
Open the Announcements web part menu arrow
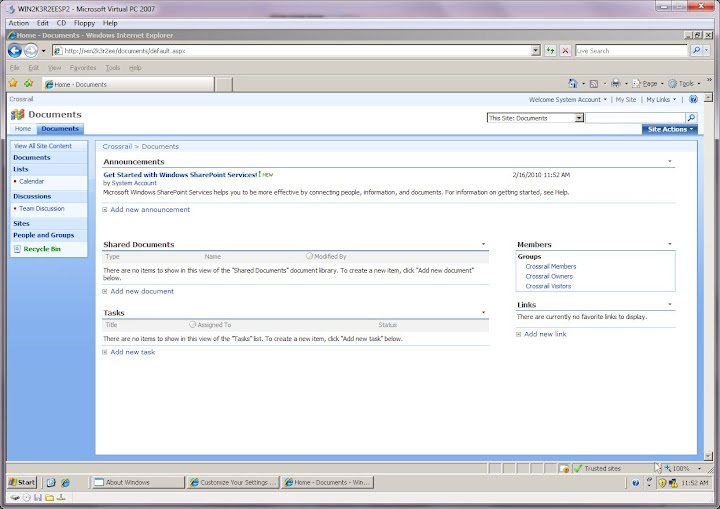669,161
